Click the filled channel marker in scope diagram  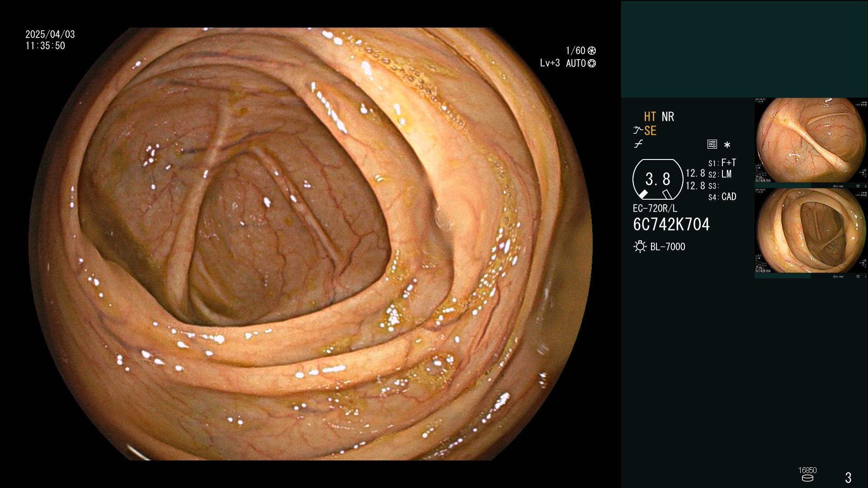pyautogui.click(x=642, y=194)
